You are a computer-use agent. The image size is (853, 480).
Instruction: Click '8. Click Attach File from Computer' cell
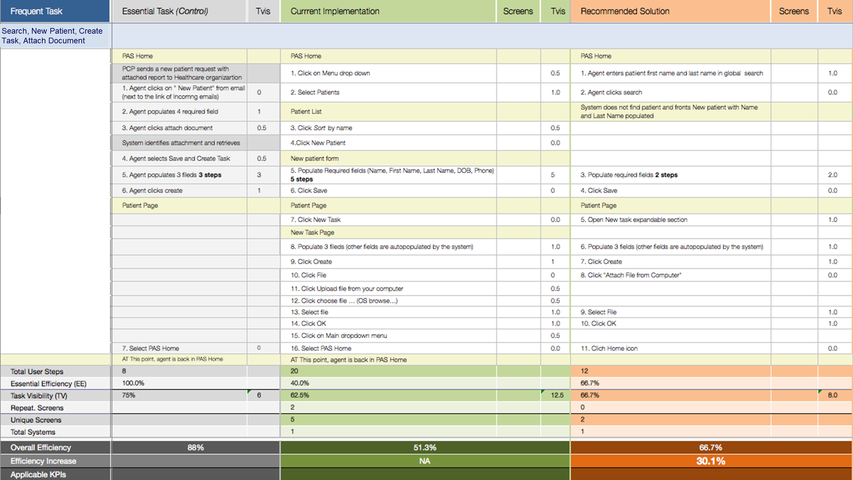[670, 275]
